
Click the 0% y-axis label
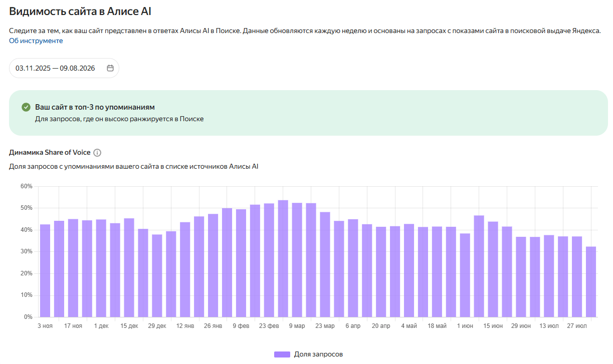[28, 317]
